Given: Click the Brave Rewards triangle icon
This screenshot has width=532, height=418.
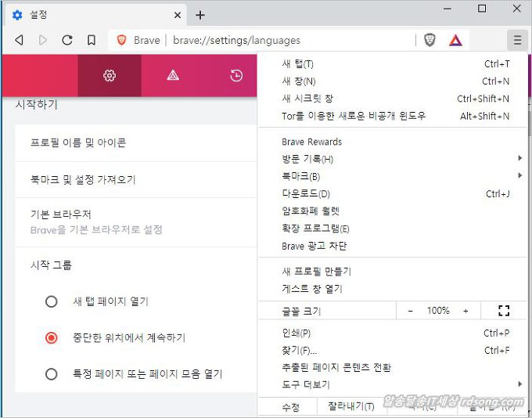Looking at the screenshot, I should 455,40.
